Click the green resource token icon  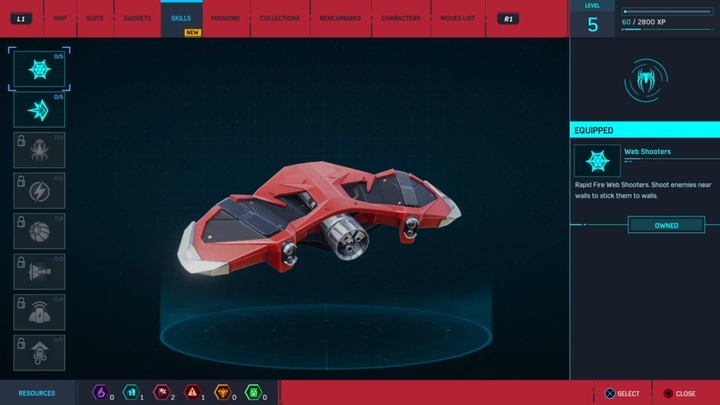pos(253,393)
